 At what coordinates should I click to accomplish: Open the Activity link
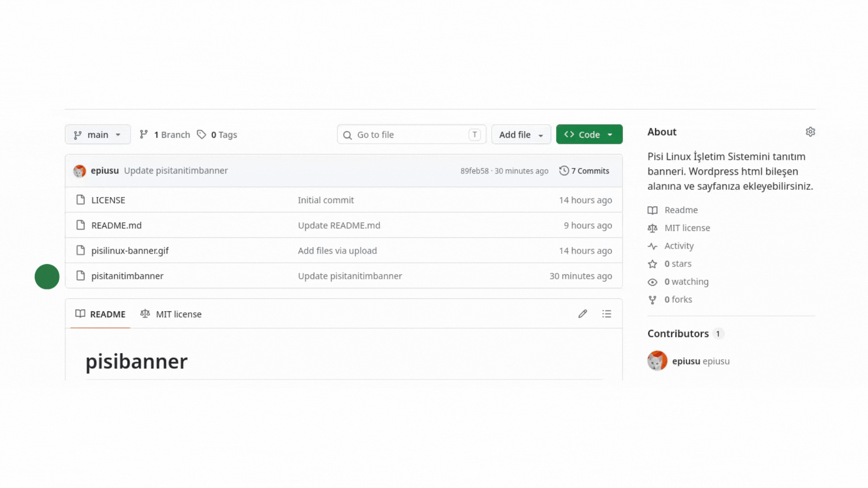pyautogui.click(x=679, y=246)
